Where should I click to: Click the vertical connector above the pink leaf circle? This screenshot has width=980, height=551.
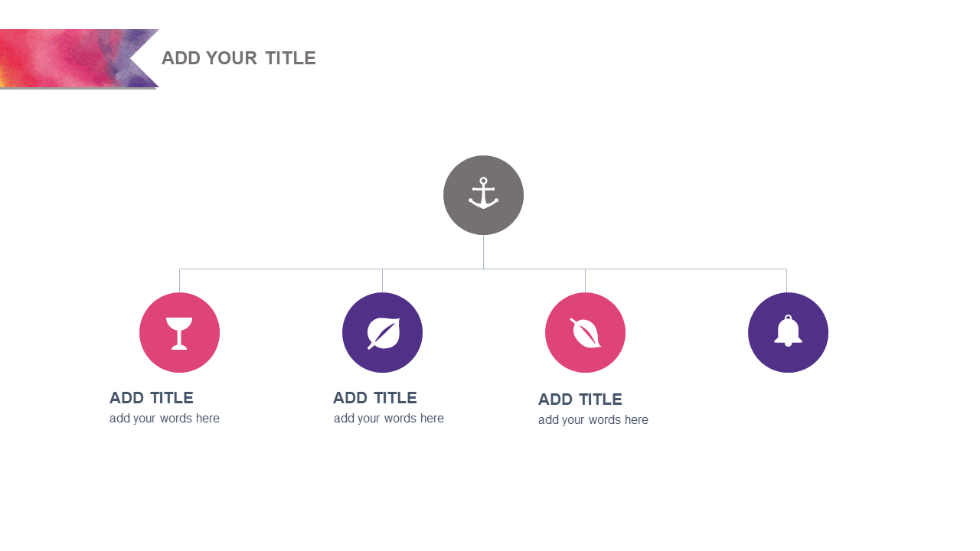(x=585, y=280)
